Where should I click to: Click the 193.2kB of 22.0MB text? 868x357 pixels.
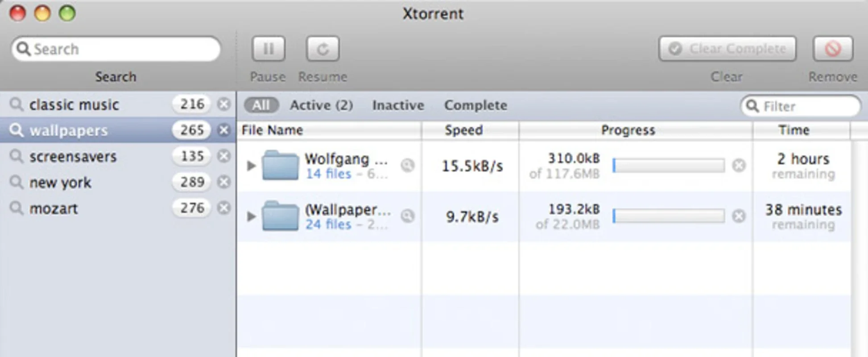pos(568,216)
